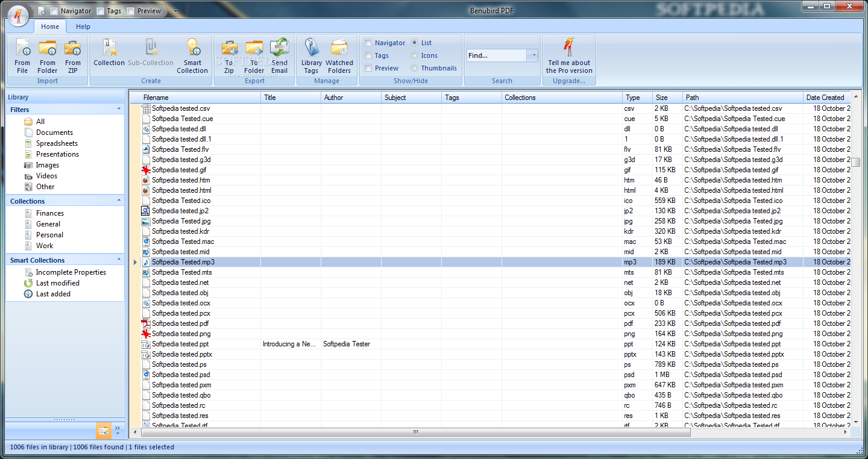Expand navigation pane buttons chevron
This screenshot has width=868, height=459.
(118, 430)
